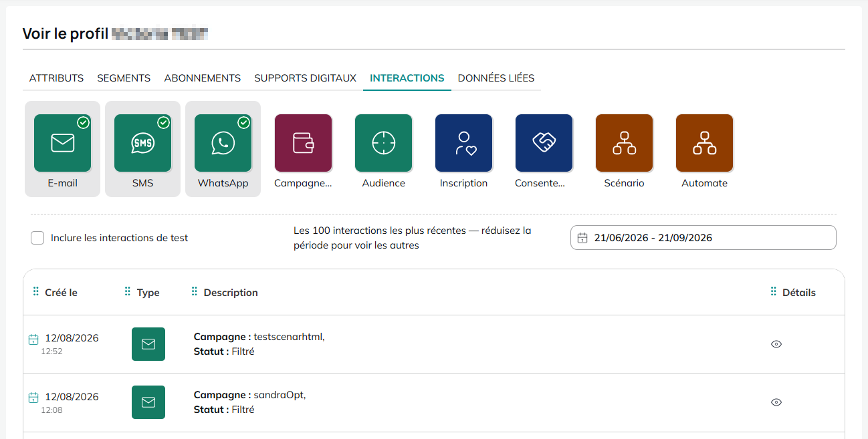
Task: Click the Créé le column drag handle
Action: click(36, 292)
